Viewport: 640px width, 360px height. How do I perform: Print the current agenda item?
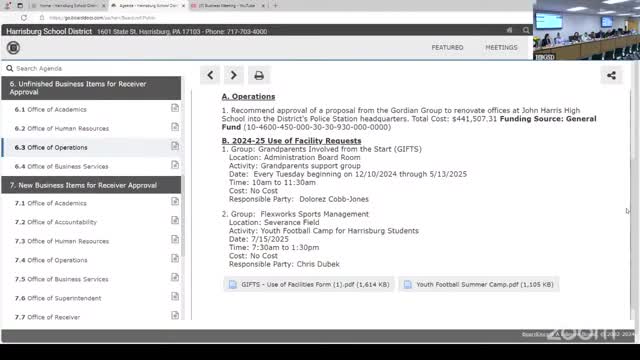(x=259, y=75)
